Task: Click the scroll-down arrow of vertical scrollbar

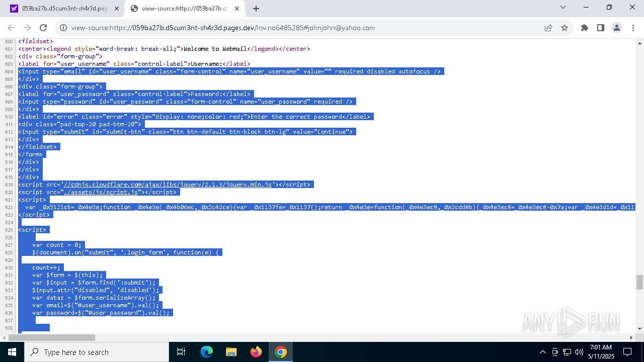Action: tap(639, 329)
